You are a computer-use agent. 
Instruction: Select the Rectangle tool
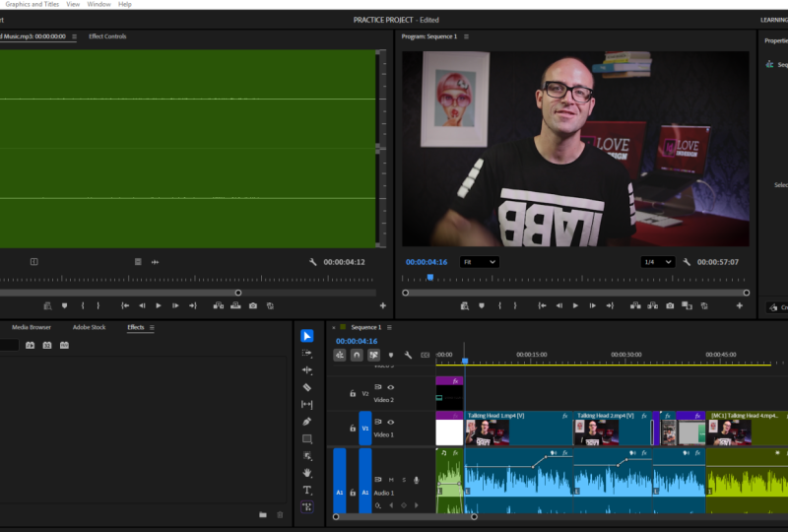[307, 438]
